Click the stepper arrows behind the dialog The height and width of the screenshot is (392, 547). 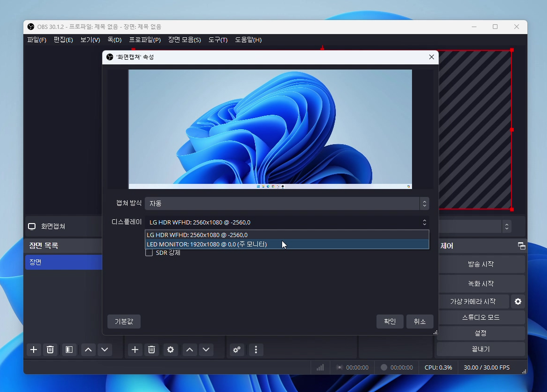[x=506, y=227]
